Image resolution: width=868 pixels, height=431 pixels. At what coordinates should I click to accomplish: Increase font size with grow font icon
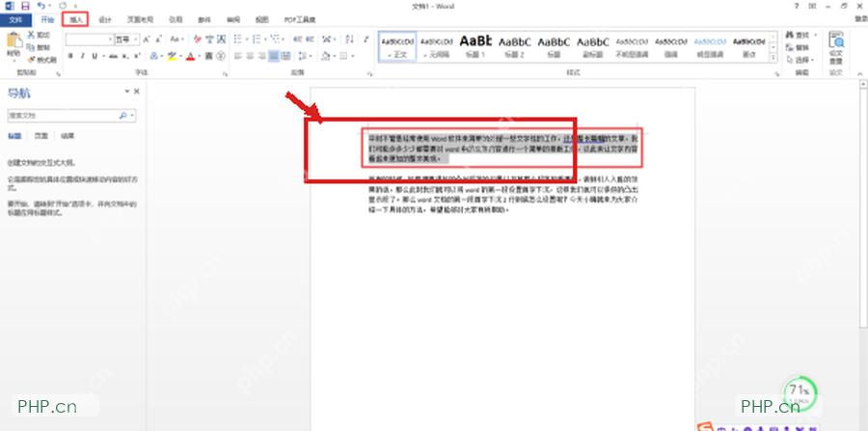pyautogui.click(x=147, y=40)
